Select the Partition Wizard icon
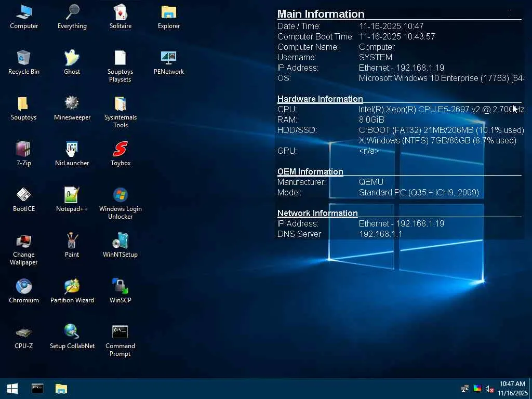This screenshot has width=532, height=399. click(72, 291)
